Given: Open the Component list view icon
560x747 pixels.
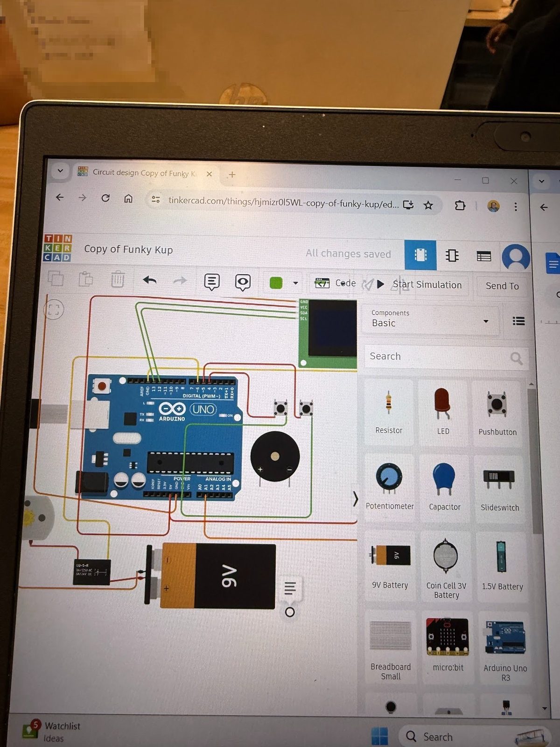Looking at the screenshot, I should [484, 256].
